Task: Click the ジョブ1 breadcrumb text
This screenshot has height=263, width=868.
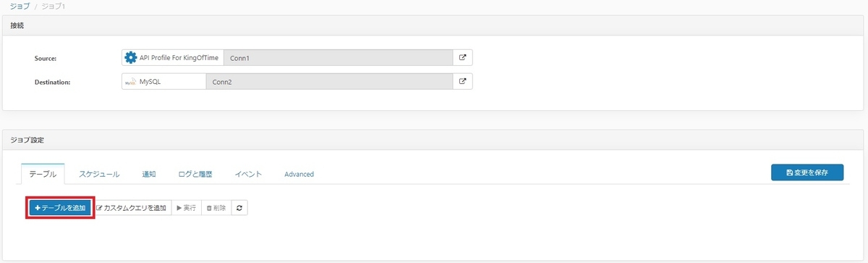Action: pyautogui.click(x=54, y=6)
